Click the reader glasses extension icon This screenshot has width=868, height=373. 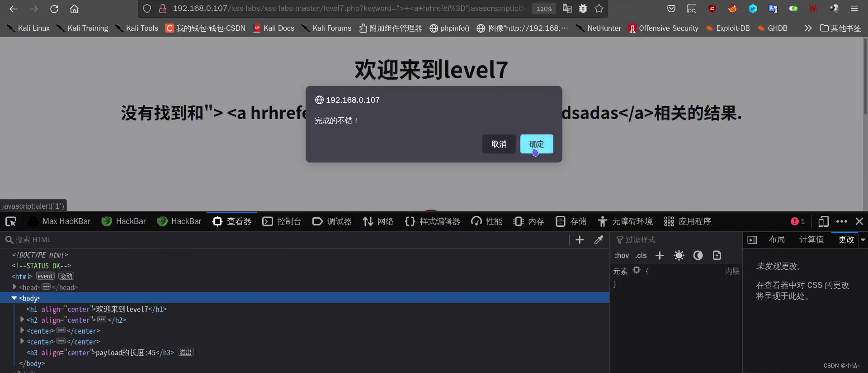(x=692, y=9)
